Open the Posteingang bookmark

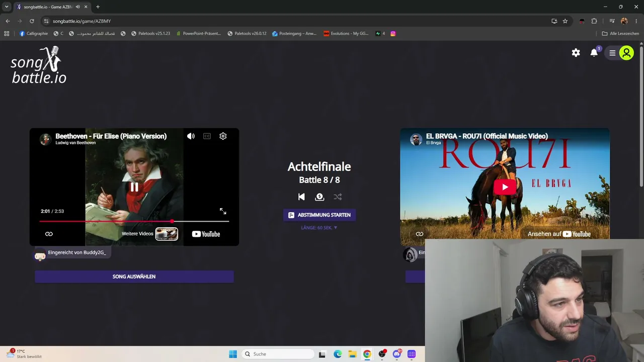click(x=294, y=34)
